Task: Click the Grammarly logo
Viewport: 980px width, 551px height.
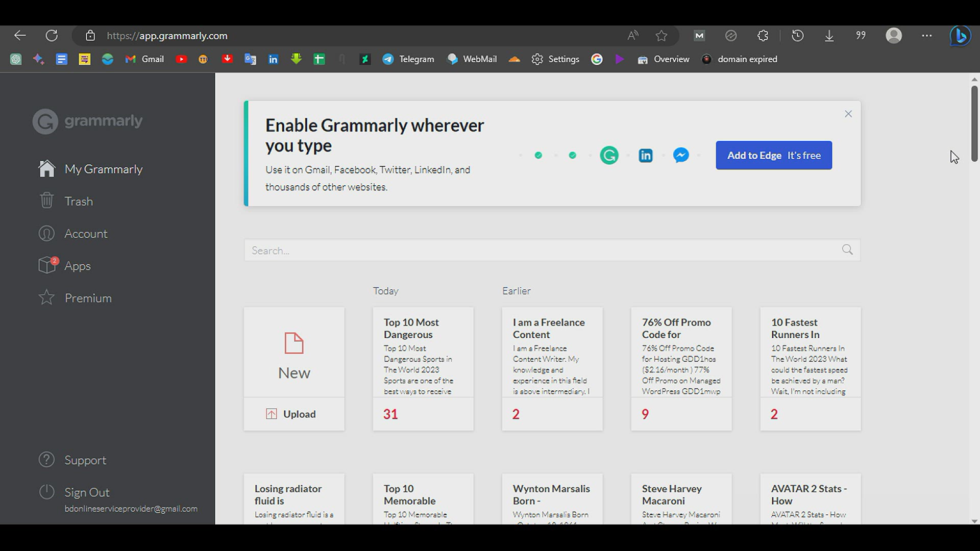Action: [87, 121]
